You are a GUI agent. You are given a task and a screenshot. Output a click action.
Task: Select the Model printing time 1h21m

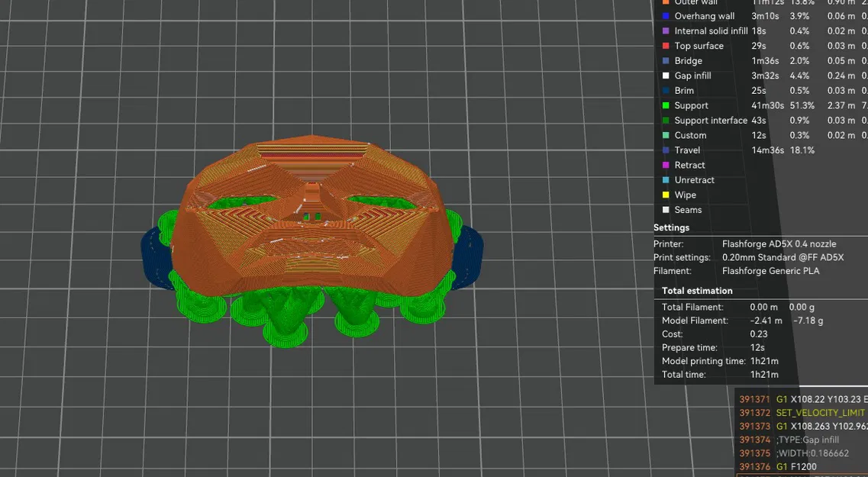tap(764, 361)
